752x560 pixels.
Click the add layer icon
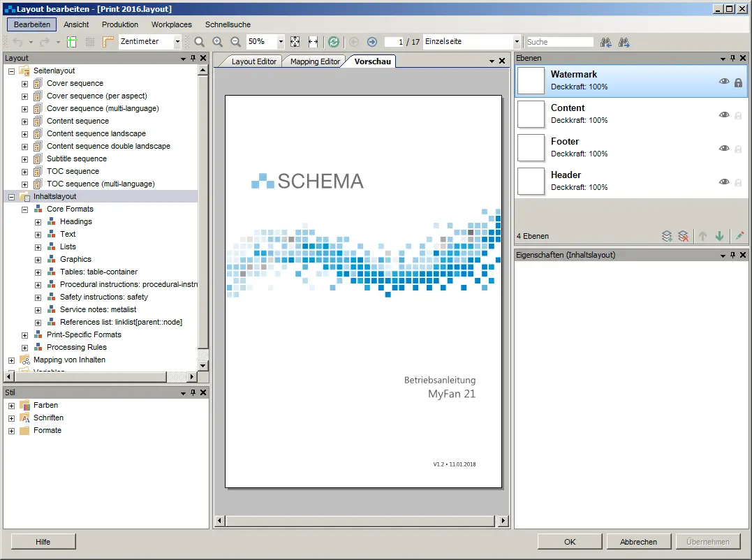(x=668, y=237)
